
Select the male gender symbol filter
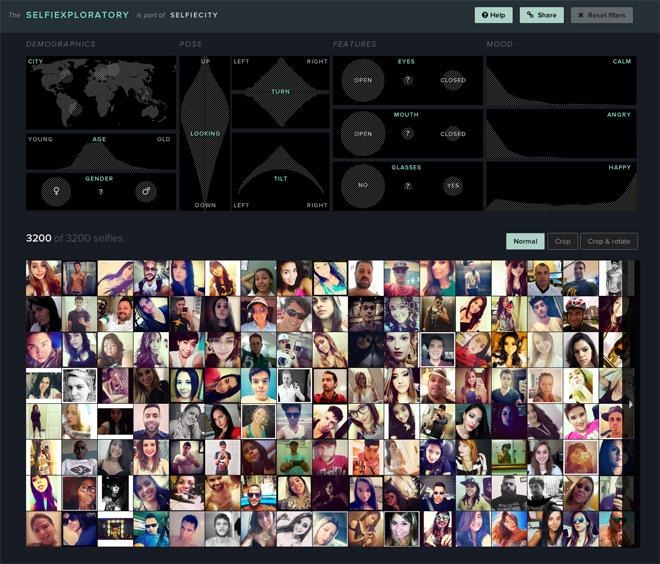click(x=145, y=190)
